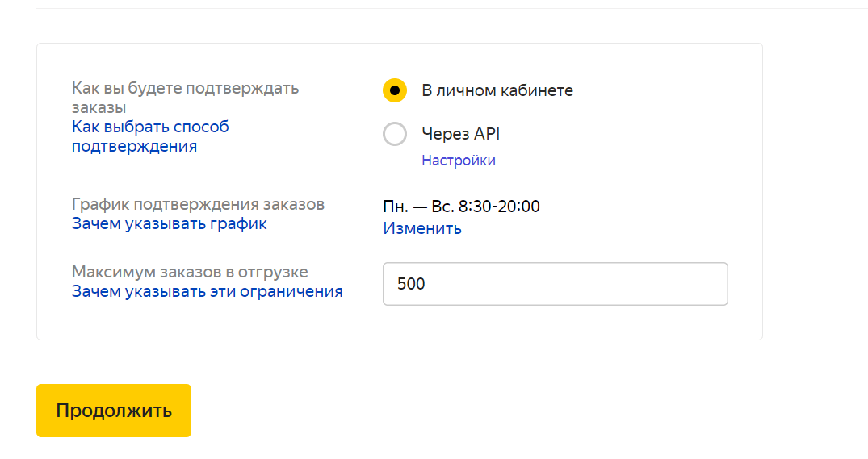Choose the "Через API" radio option

[395, 134]
